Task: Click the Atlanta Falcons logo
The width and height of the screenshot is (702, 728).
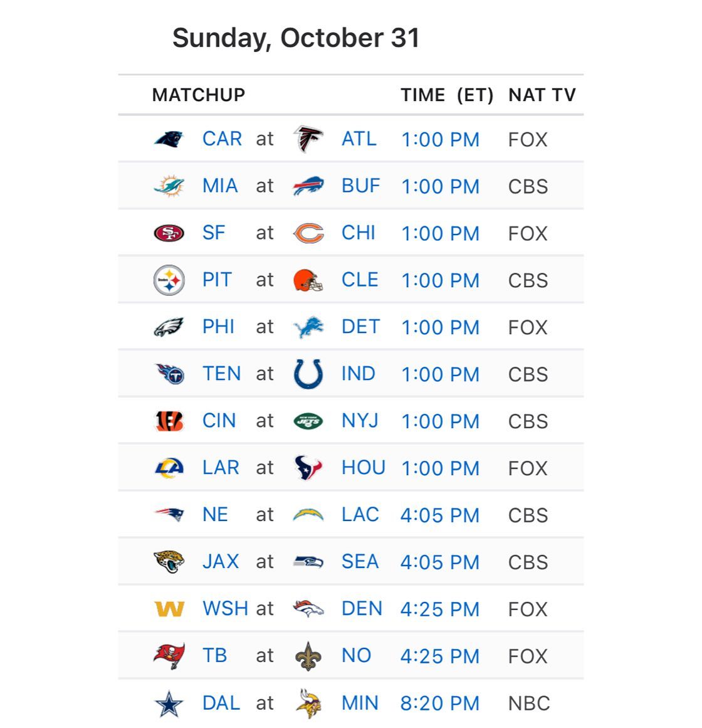Action: pos(308,139)
